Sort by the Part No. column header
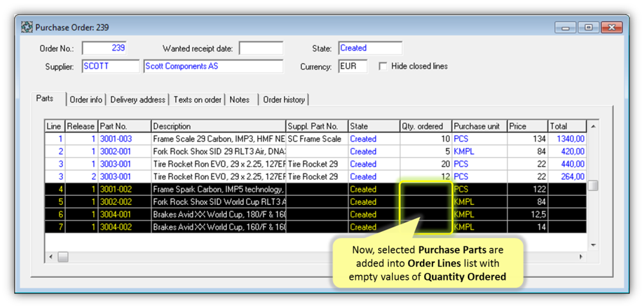This screenshot has height=308, width=644. point(124,126)
